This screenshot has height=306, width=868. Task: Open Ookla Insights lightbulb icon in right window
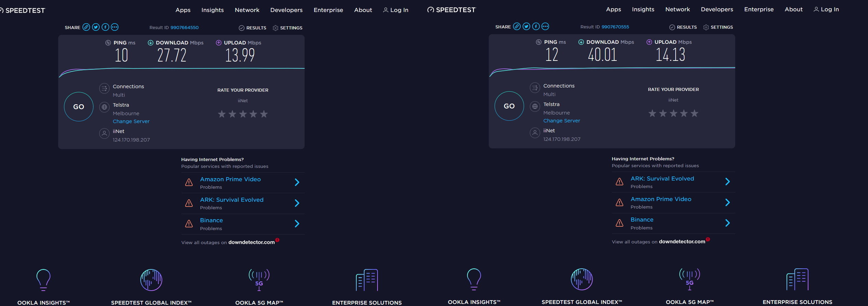click(x=474, y=279)
